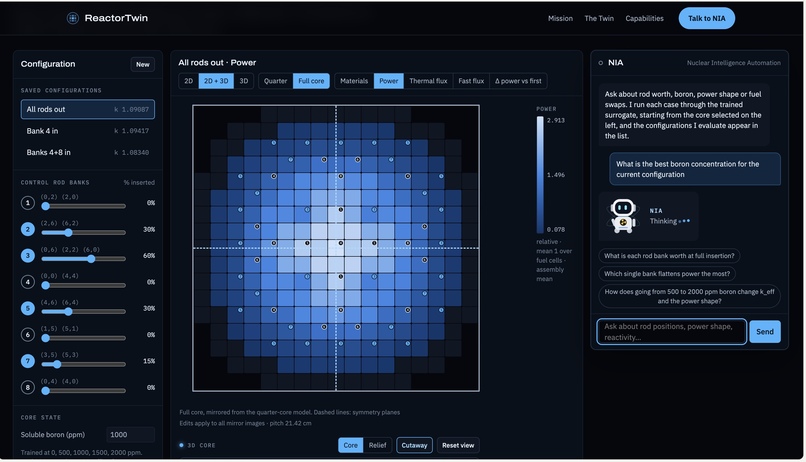
Task: Edit the Soluble boron ppm field
Action: (x=130, y=435)
